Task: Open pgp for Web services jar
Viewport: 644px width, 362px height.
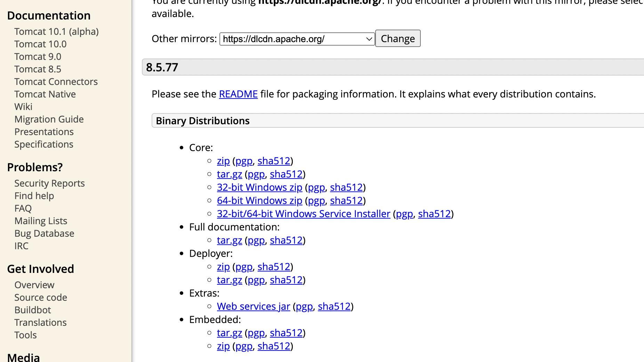Action: (x=304, y=306)
